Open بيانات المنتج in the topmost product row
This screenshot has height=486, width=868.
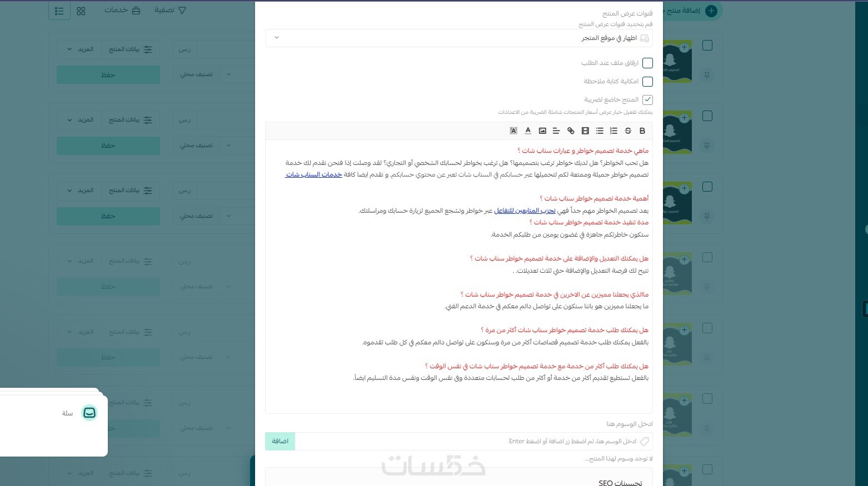[131, 49]
